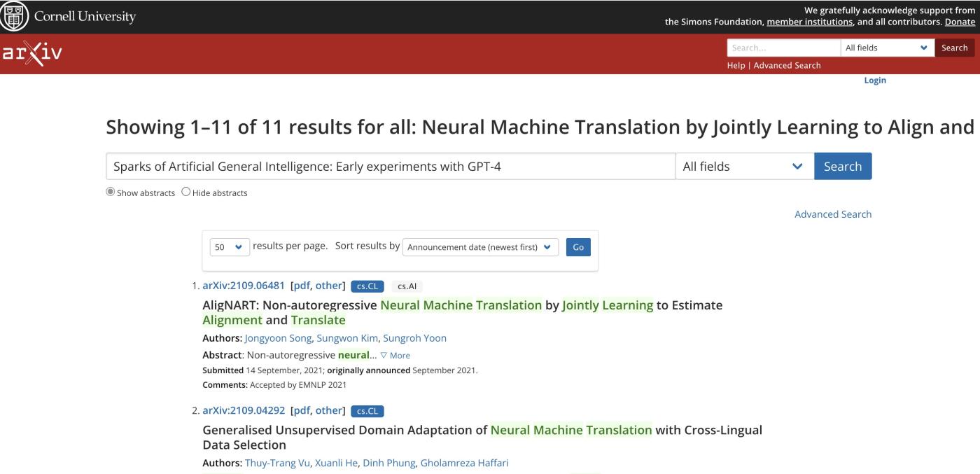The height and width of the screenshot is (474, 980).
Task: Click the cs.CL tag on second result
Action: pos(367,411)
